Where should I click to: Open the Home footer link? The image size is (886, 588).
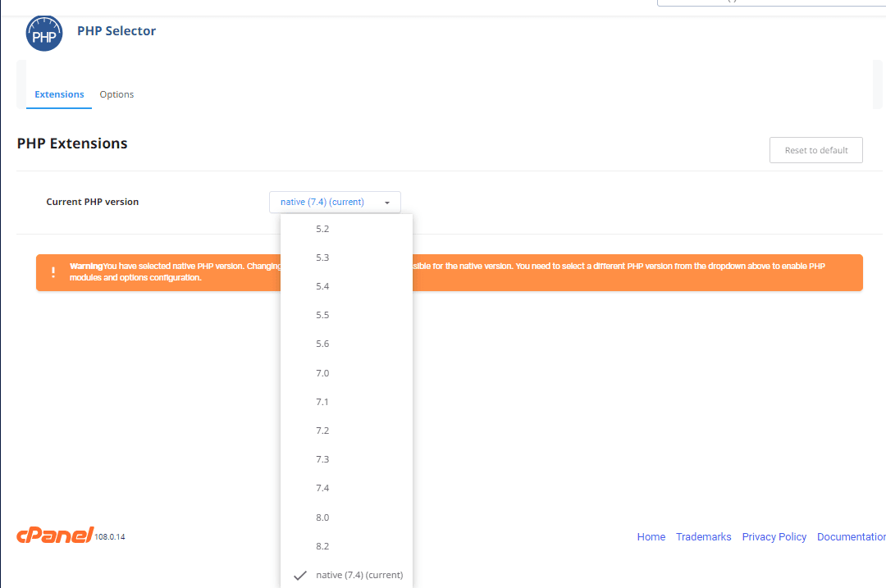[x=651, y=536]
